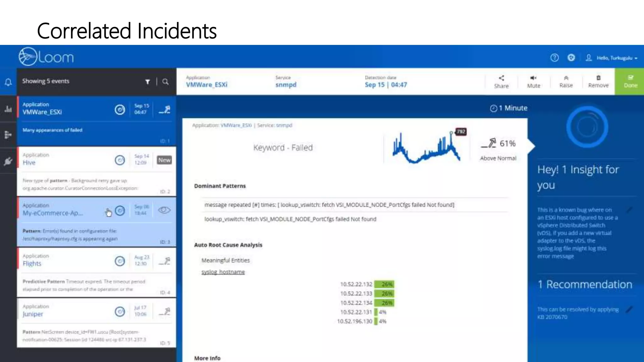Remove the incident
The height and width of the screenshot is (362, 644).
pos(598,82)
